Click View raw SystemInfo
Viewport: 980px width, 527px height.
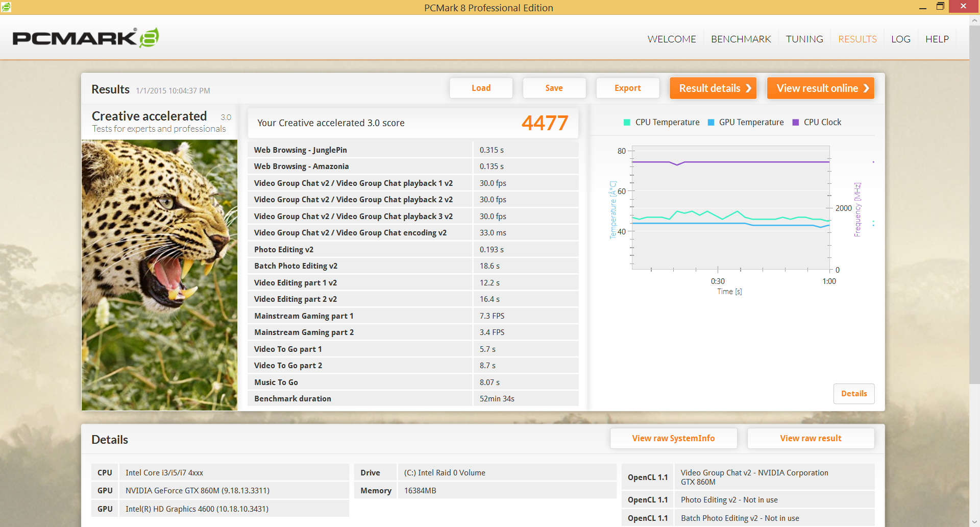click(x=673, y=438)
